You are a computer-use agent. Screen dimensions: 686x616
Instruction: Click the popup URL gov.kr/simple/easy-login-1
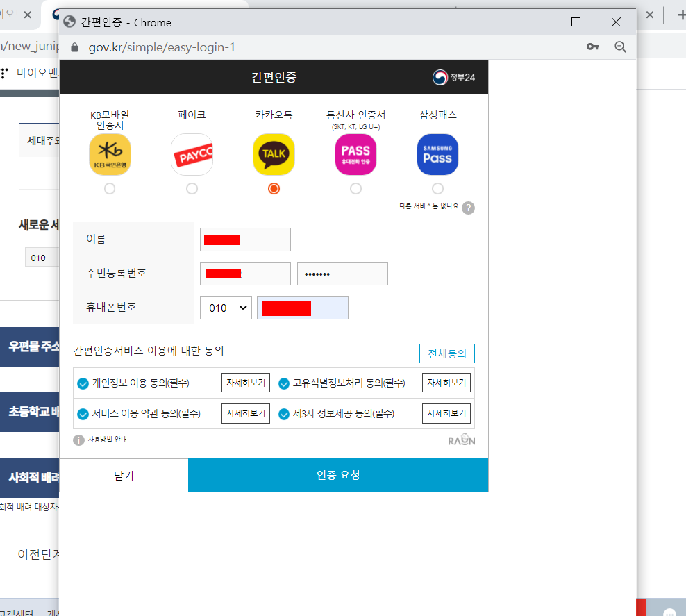[162, 47]
